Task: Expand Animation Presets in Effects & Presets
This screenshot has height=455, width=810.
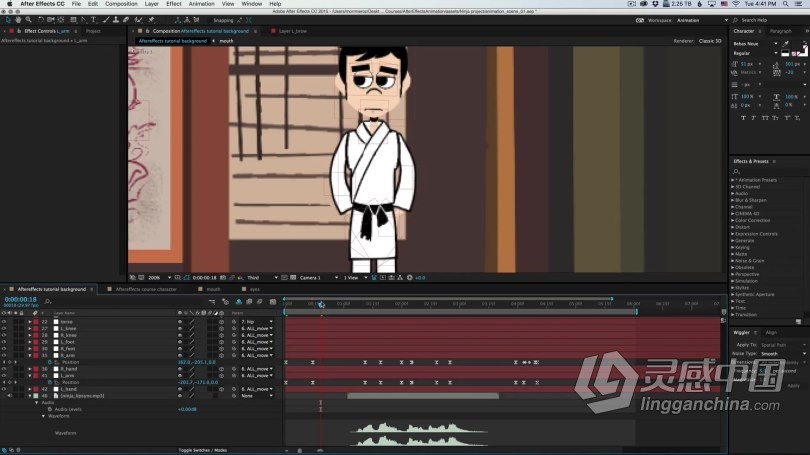Action: [733, 180]
